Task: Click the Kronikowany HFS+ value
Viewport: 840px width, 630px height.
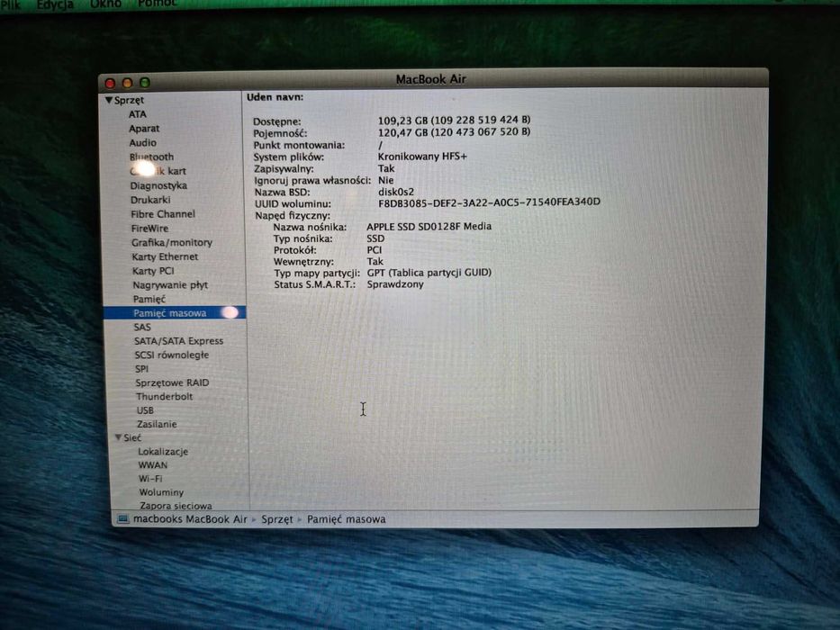Action: [x=422, y=157]
